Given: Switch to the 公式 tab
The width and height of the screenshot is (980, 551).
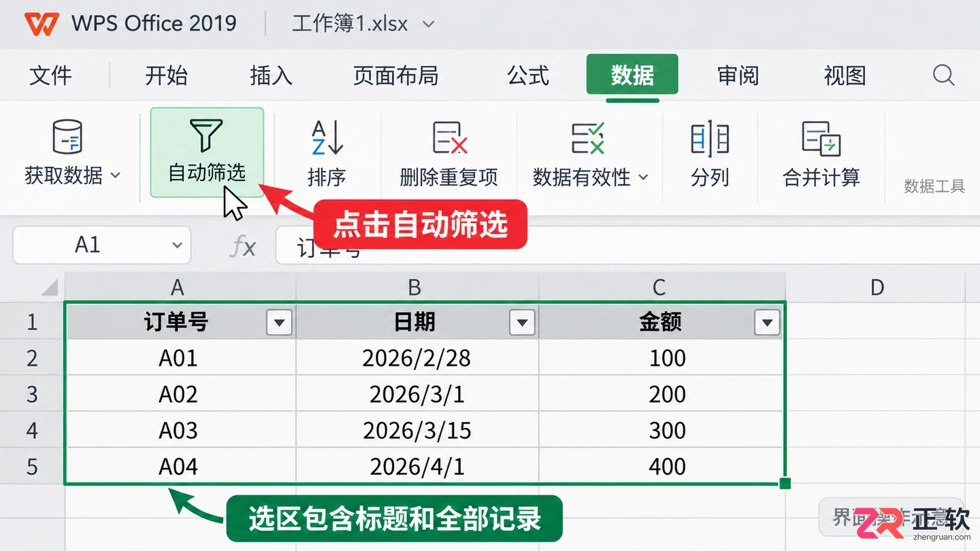Looking at the screenshot, I should [x=528, y=76].
